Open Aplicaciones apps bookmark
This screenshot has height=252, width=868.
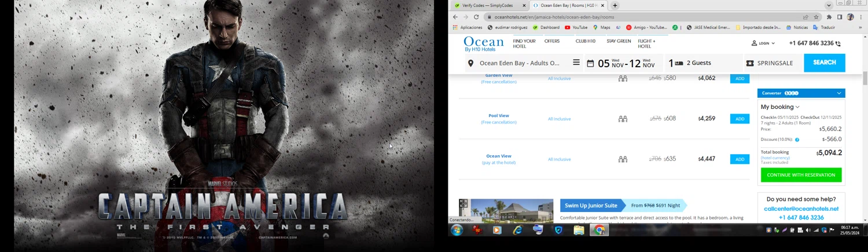(x=467, y=27)
